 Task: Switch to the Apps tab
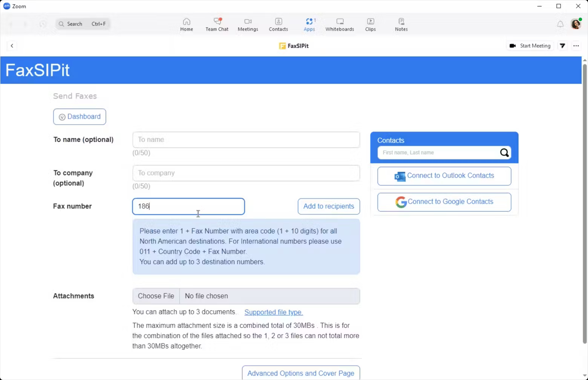(x=309, y=25)
